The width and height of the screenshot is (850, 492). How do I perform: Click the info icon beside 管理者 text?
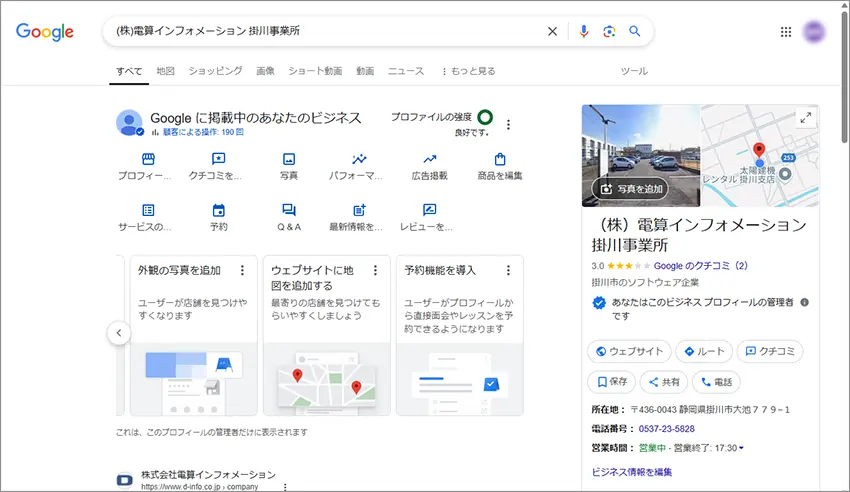pyautogui.click(x=804, y=302)
